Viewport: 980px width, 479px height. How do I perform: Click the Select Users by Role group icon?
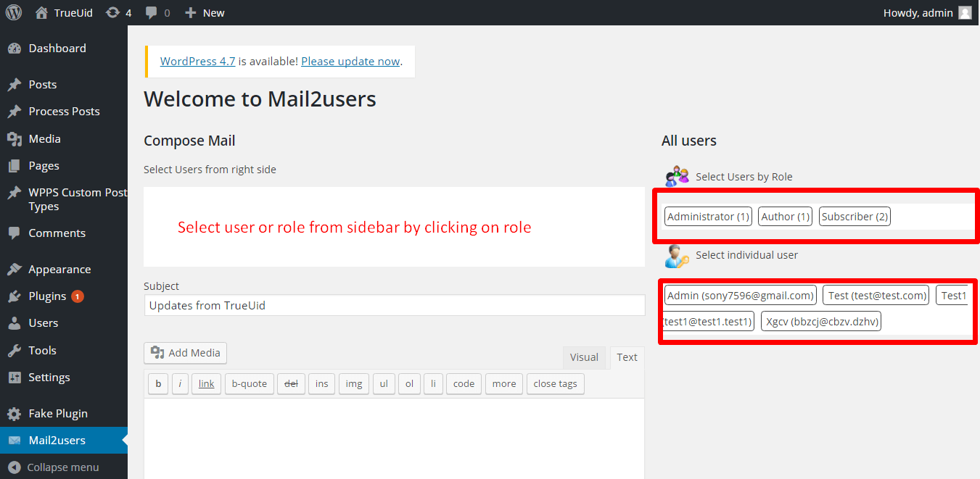pyautogui.click(x=677, y=176)
